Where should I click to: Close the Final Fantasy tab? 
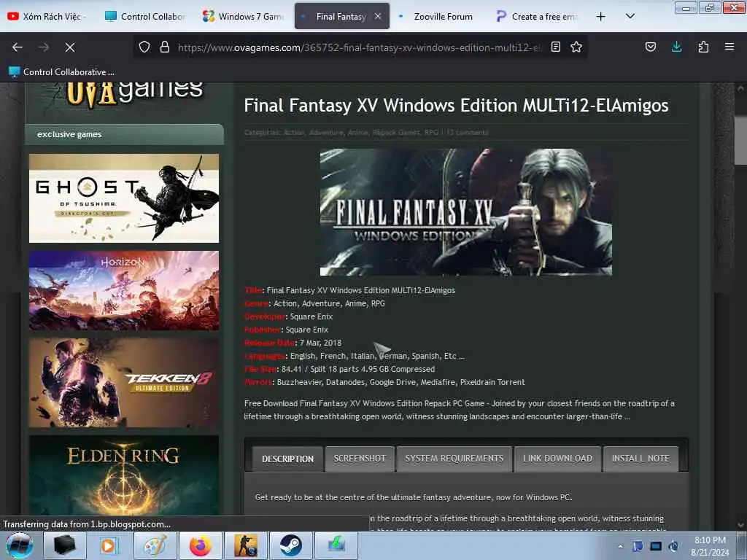378,16
